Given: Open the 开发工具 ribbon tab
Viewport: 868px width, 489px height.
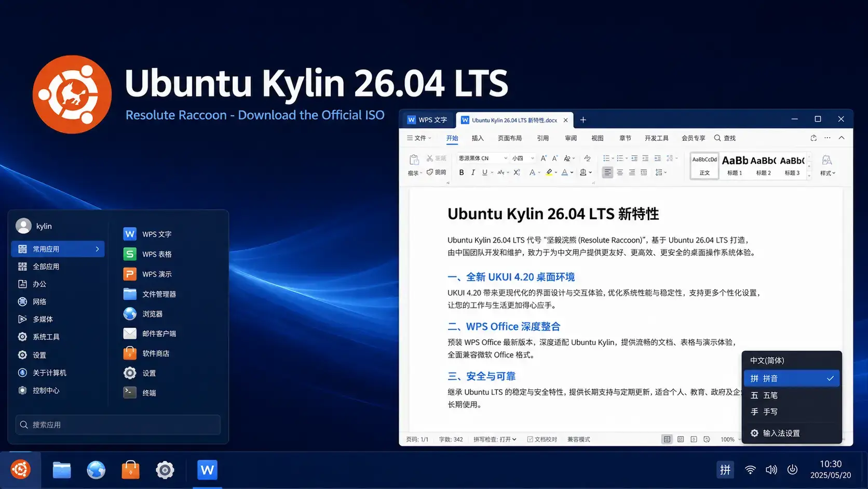Looking at the screenshot, I should click(657, 138).
